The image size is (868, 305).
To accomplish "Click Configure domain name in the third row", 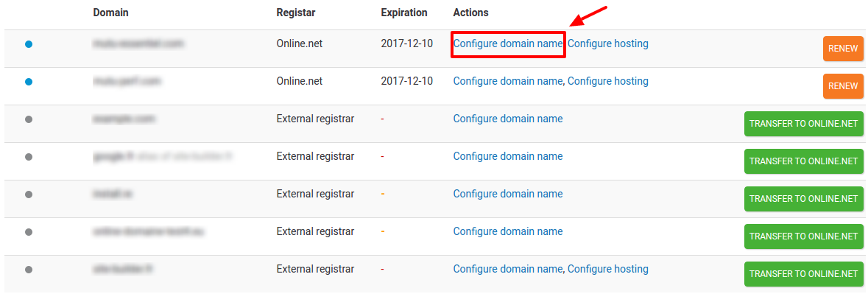I will point(507,119).
